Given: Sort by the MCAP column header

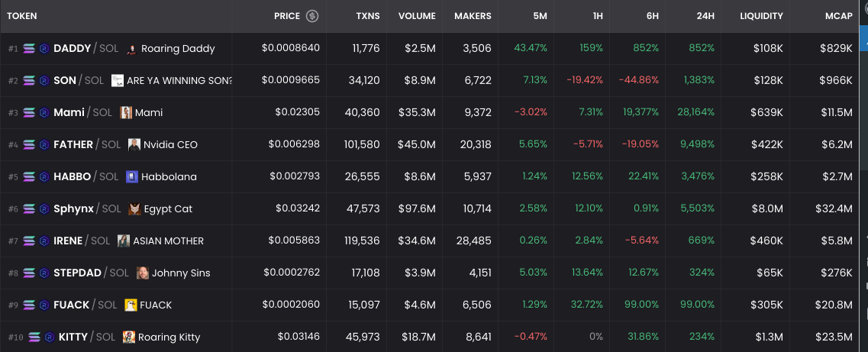Looking at the screenshot, I should click(x=839, y=16).
